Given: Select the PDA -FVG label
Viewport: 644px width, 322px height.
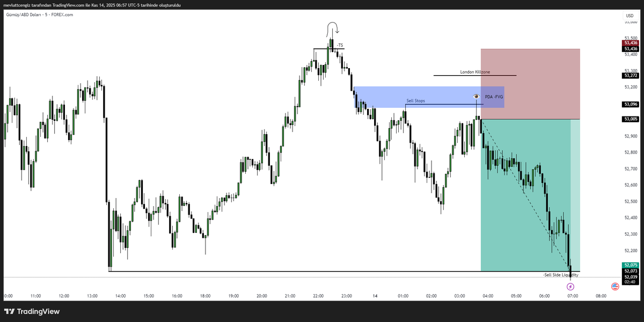Looking at the screenshot, I should click(x=494, y=97).
